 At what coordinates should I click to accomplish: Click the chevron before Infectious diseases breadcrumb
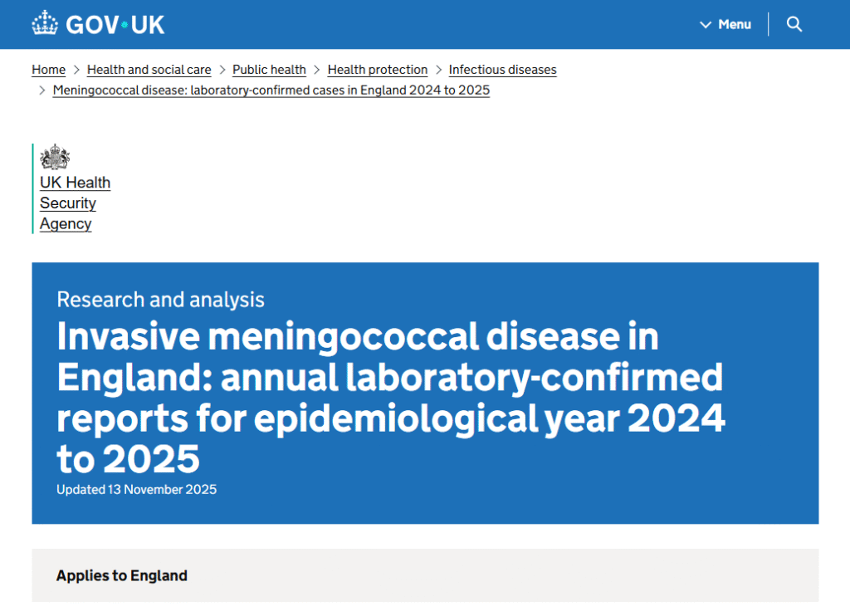[438, 70]
